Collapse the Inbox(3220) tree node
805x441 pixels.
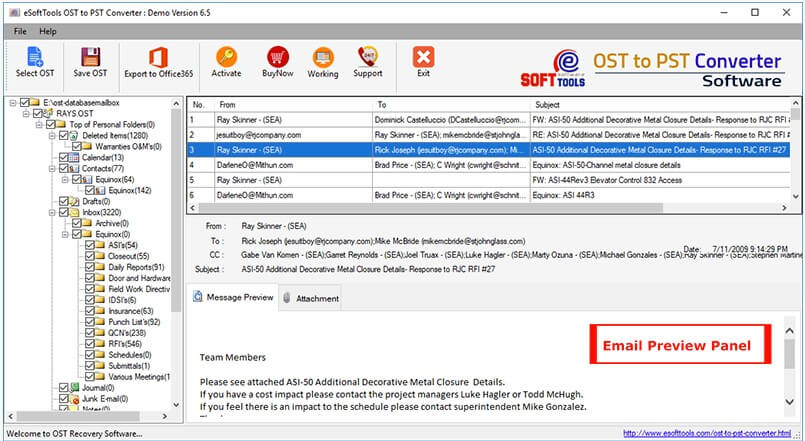[52, 212]
